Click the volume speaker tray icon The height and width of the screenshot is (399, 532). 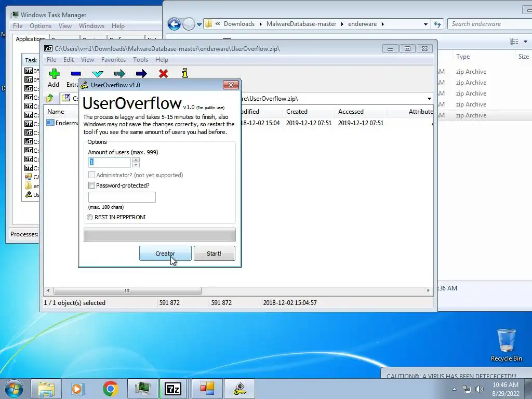[480, 389]
